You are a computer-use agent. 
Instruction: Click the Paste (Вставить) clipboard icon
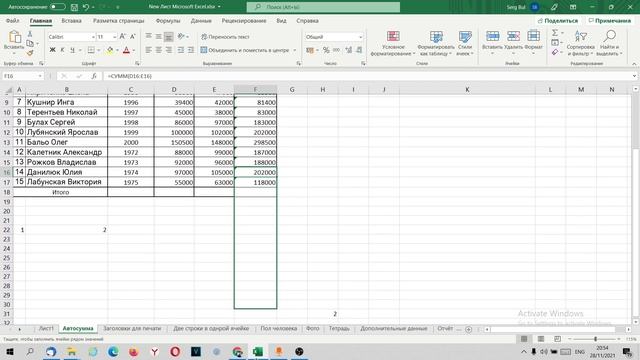pos(14,38)
